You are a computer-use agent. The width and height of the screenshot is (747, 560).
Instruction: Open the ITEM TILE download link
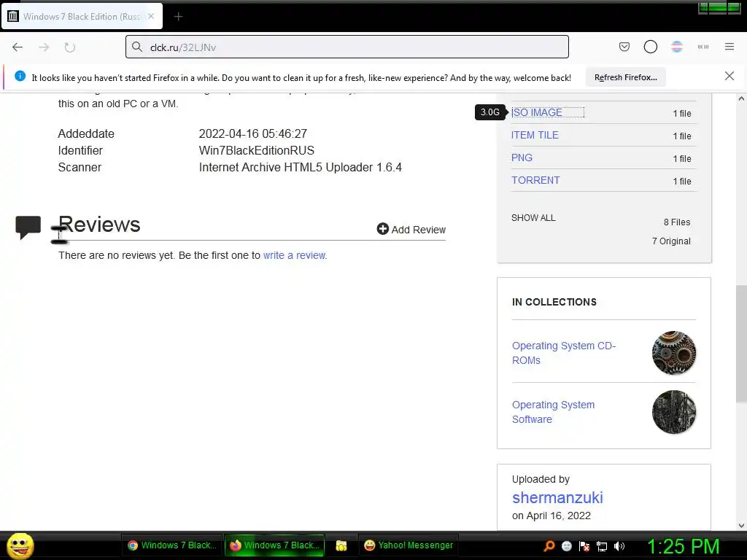(x=535, y=135)
